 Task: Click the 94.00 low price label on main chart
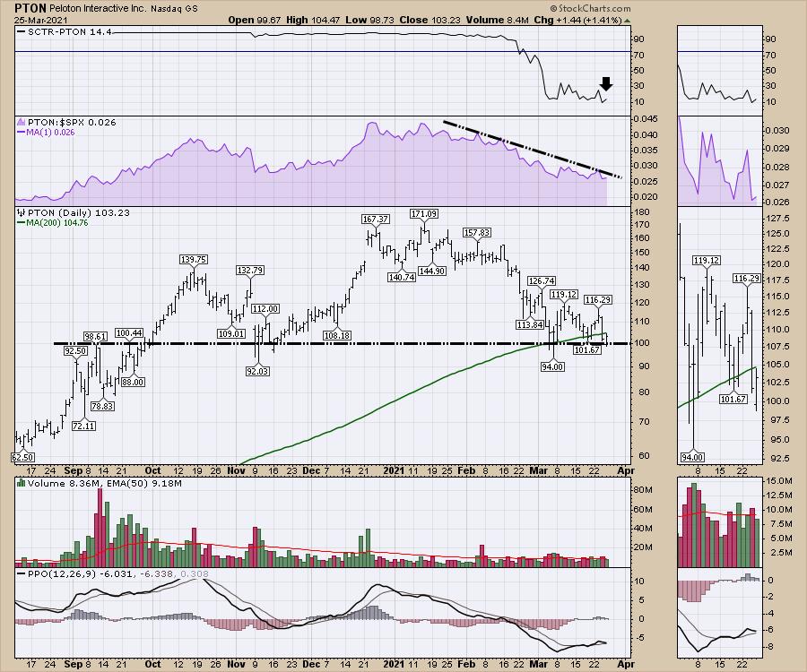(553, 366)
